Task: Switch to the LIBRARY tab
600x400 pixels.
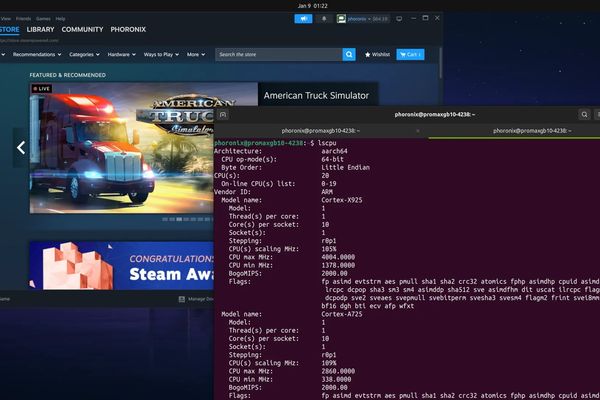Action: (40, 29)
